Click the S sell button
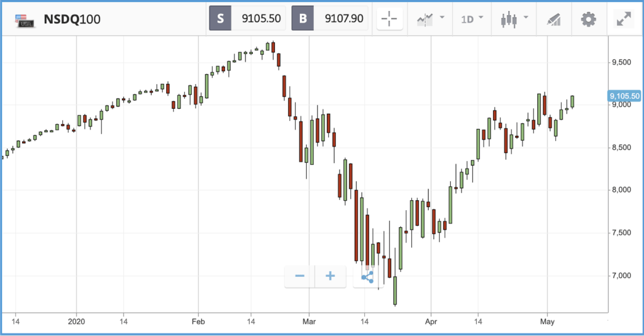Screen dimensions: 644x336 pos(220,18)
